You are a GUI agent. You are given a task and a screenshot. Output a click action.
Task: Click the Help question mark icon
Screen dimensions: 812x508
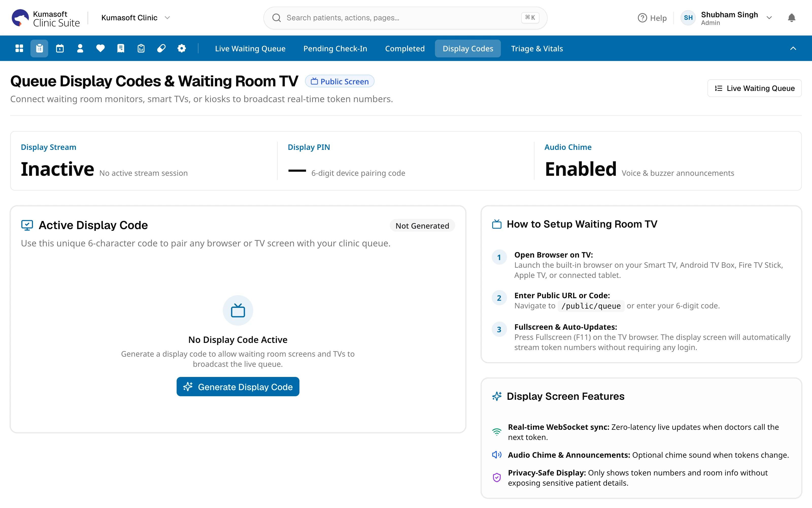[642, 18]
